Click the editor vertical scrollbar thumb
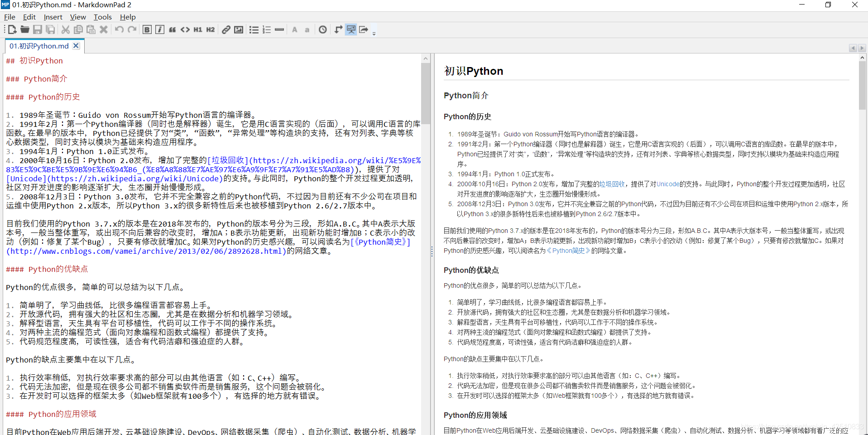This screenshot has width=868, height=435. [x=426, y=93]
